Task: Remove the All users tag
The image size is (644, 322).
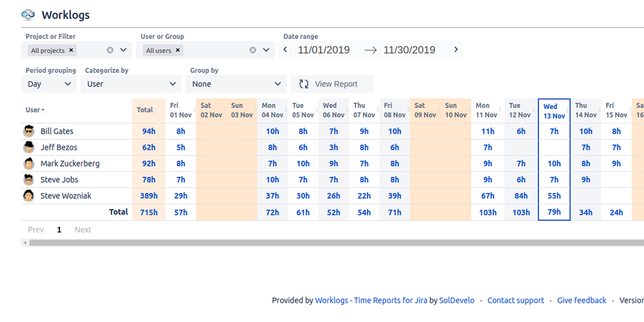Action: 178,50
